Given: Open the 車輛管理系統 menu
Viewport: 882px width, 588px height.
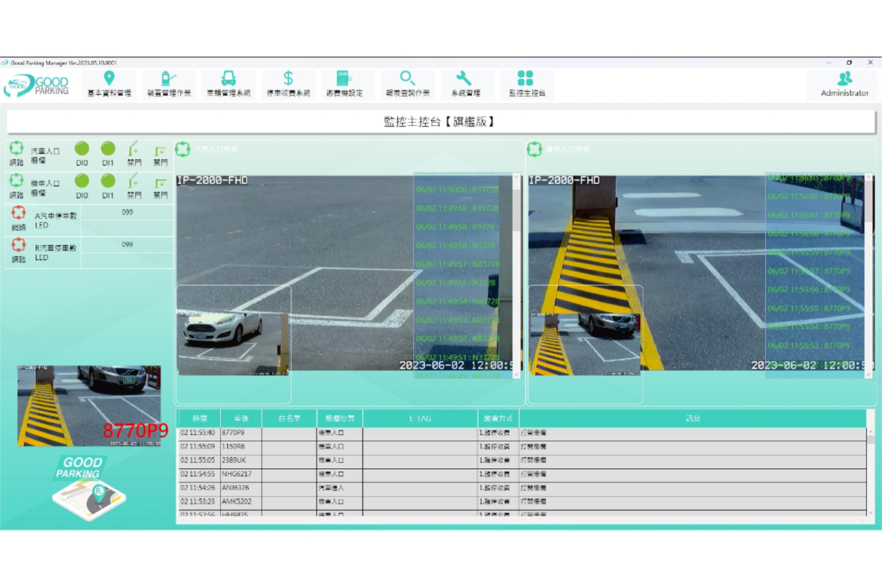Looking at the screenshot, I should click(x=228, y=84).
